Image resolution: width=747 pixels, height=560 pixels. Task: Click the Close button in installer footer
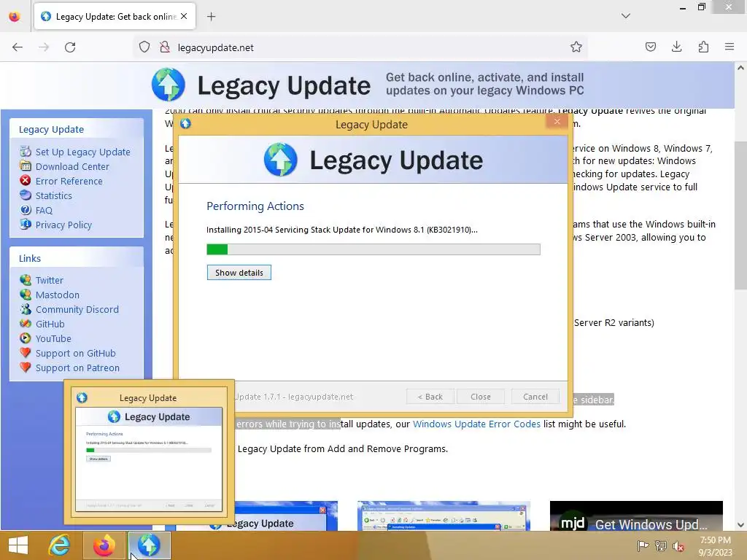point(481,397)
